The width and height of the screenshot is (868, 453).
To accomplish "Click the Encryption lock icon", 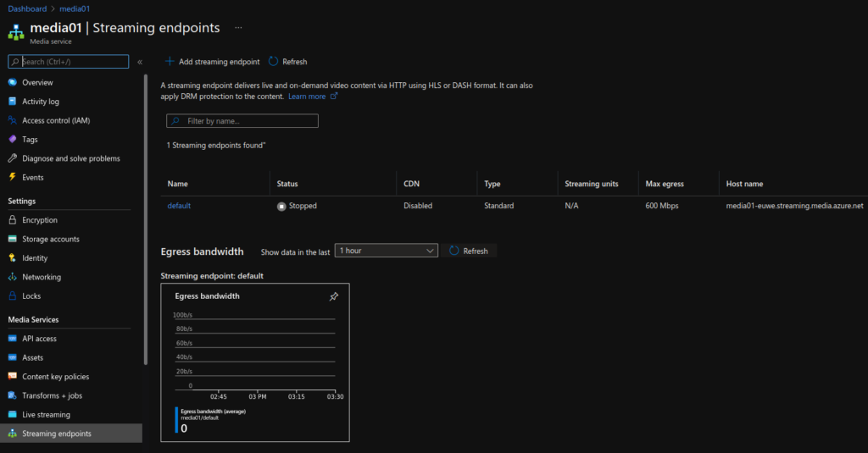I will [x=12, y=219].
